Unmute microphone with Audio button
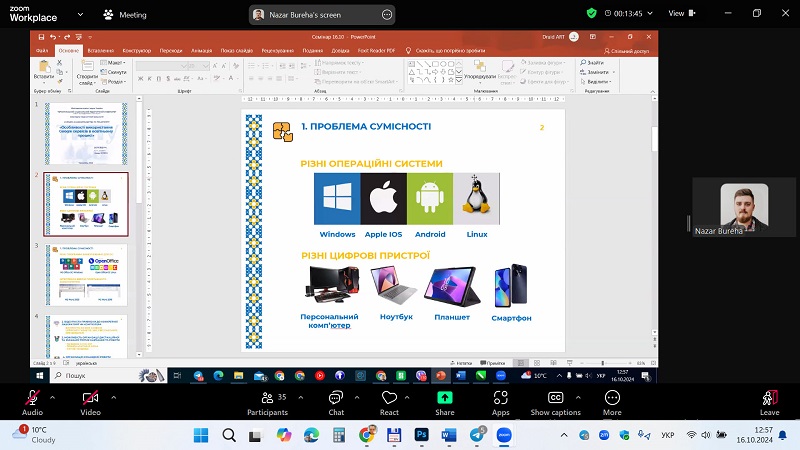This screenshot has width=800, height=450. 32,403
